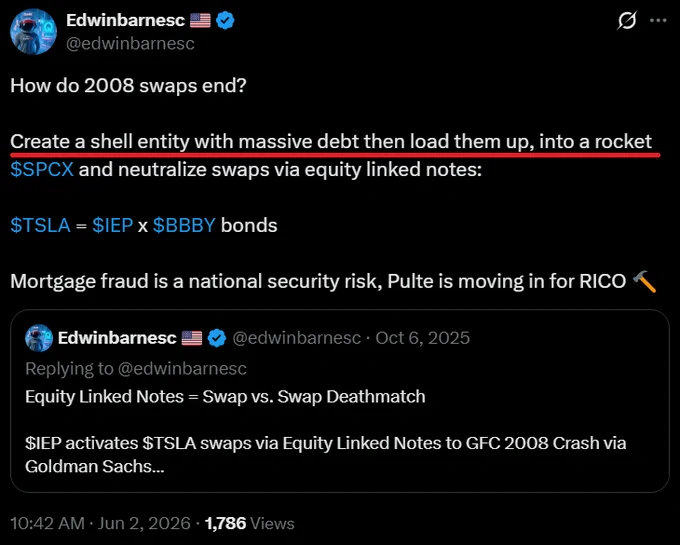680x545 pixels.
Task: Open "Replying to @edwinbarnesc" handle link
Action: (182, 369)
